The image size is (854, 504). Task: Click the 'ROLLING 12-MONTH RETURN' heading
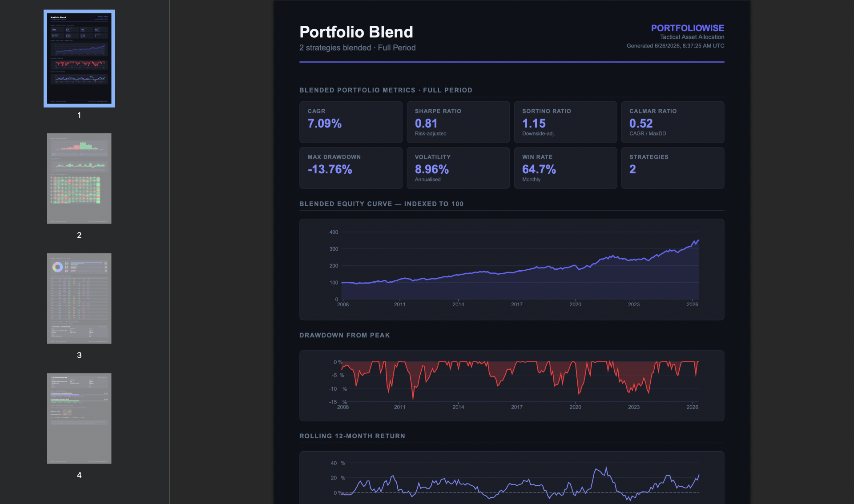[352, 436]
